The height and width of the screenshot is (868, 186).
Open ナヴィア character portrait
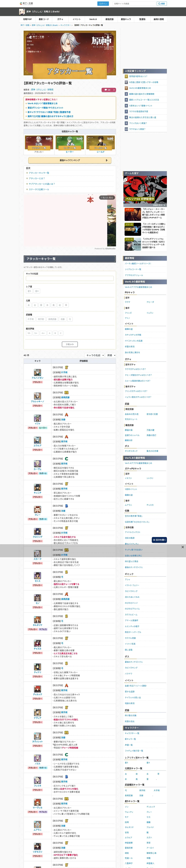(x=38, y=713)
